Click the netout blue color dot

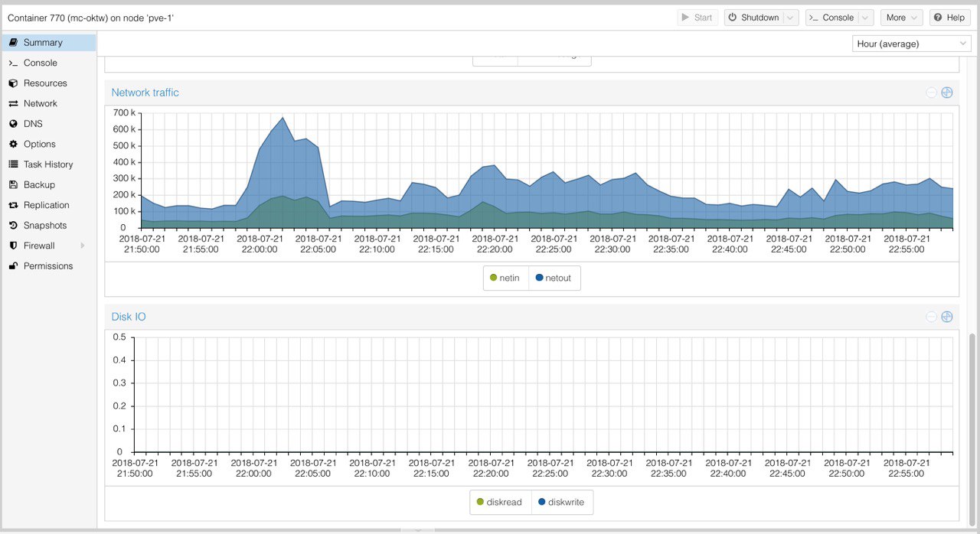pyautogui.click(x=539, y=278)
